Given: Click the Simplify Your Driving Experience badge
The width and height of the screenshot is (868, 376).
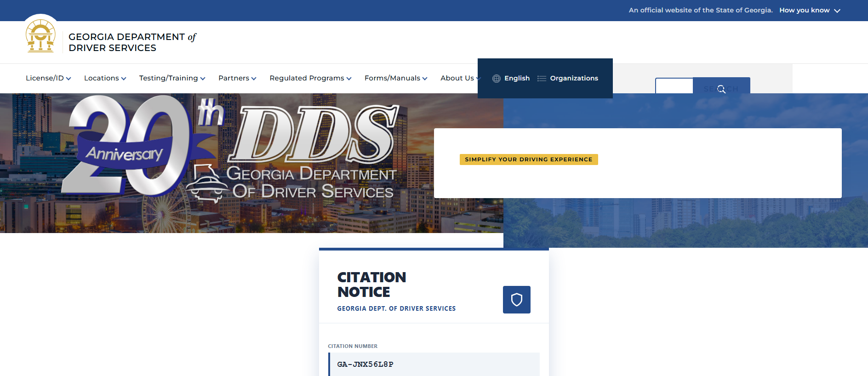Looking at the screenshot, I should tap(529, 160).
